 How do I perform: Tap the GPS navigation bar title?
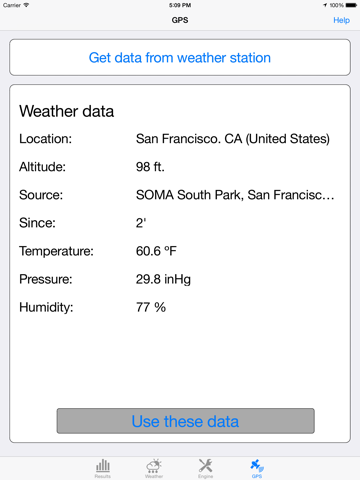tap(180, 20)
